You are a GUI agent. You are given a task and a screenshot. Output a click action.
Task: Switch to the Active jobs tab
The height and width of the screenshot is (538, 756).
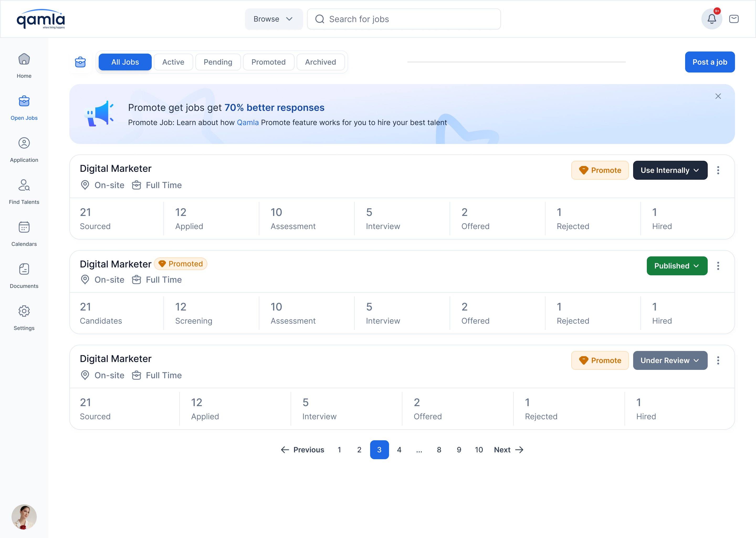click(x=173, y=62)
